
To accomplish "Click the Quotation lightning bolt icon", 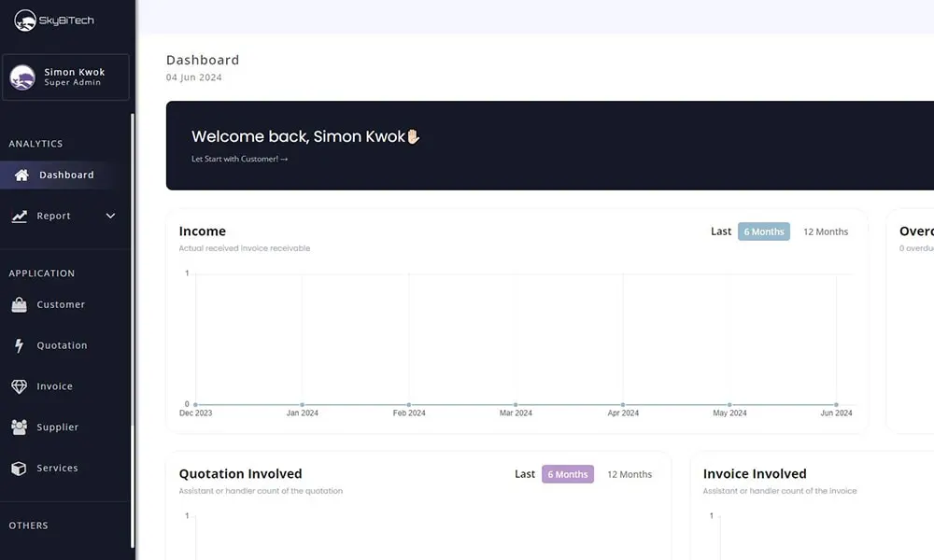I will 19,345.
